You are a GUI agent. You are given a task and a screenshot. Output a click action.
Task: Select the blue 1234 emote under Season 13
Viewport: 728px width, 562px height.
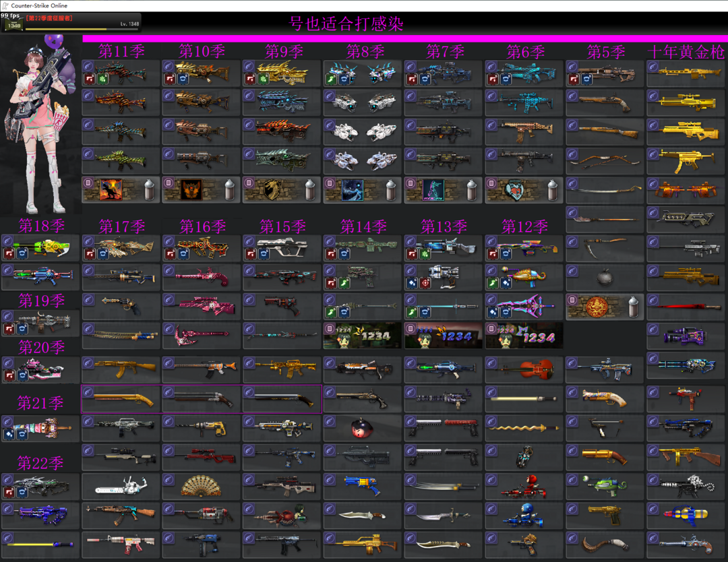(443, 336)
